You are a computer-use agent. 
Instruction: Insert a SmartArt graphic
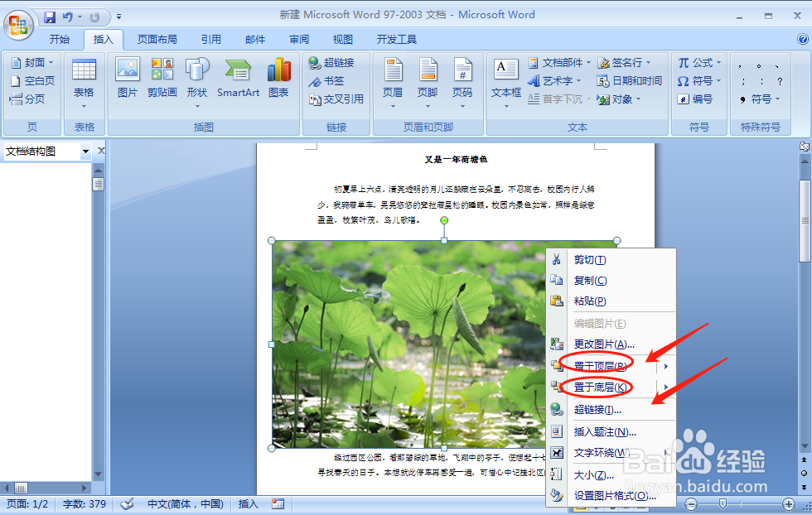(238, 79)
